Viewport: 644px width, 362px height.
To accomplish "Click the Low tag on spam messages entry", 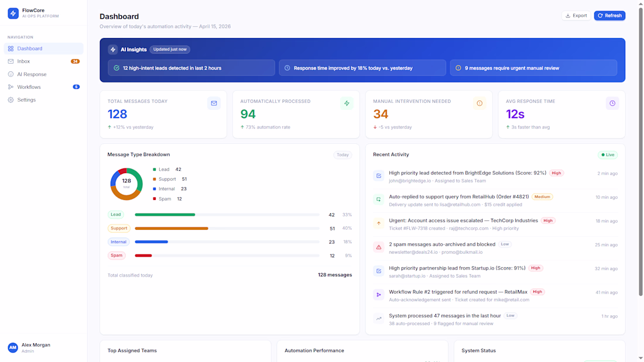I will click(x=505, y=244).
